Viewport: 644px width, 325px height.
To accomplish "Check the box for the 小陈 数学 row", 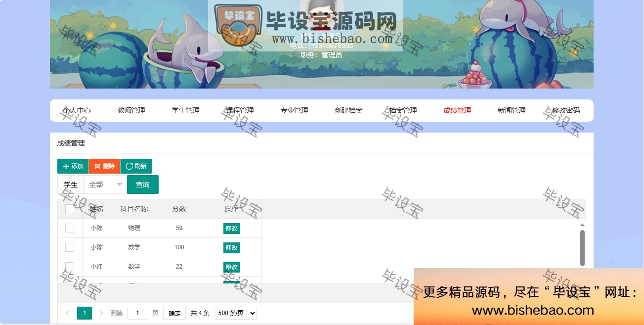I will point(70,247).
